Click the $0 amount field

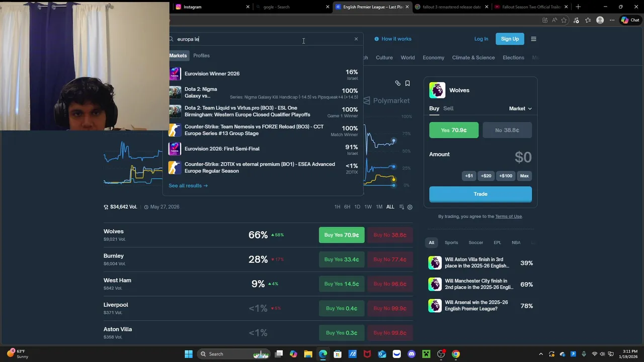pyautogui.click(x=523, y=157)
